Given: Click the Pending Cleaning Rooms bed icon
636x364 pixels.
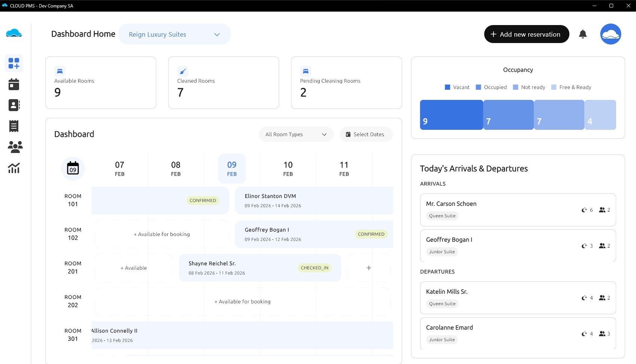Looking at the screenshot, I should pos(306,71).
